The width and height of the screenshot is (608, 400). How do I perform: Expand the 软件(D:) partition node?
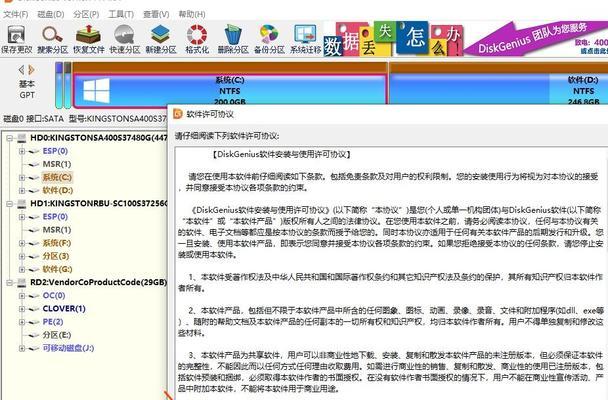(x=22, y=191)
